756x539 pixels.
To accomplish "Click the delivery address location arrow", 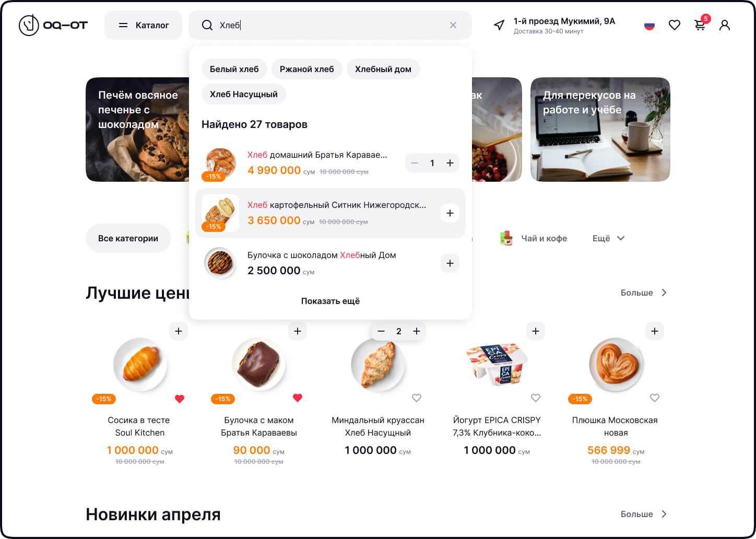I will (499, 25).
